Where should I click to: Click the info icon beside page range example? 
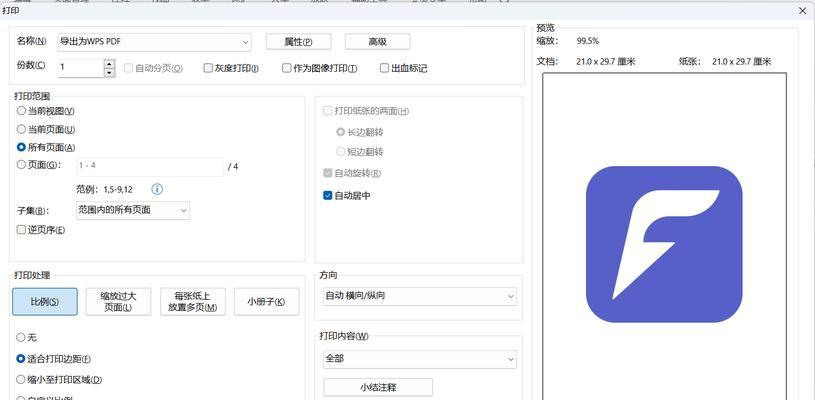coord(157,189)
